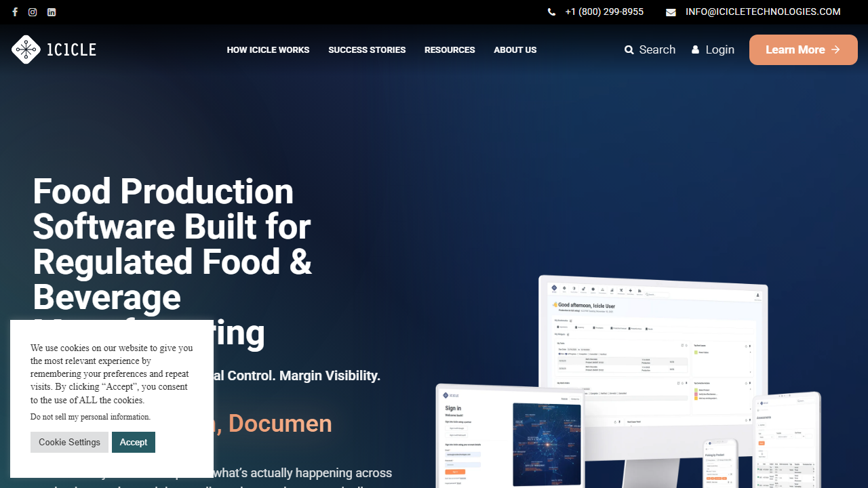Click the tablet Sign in screen image

coord(510,437)
